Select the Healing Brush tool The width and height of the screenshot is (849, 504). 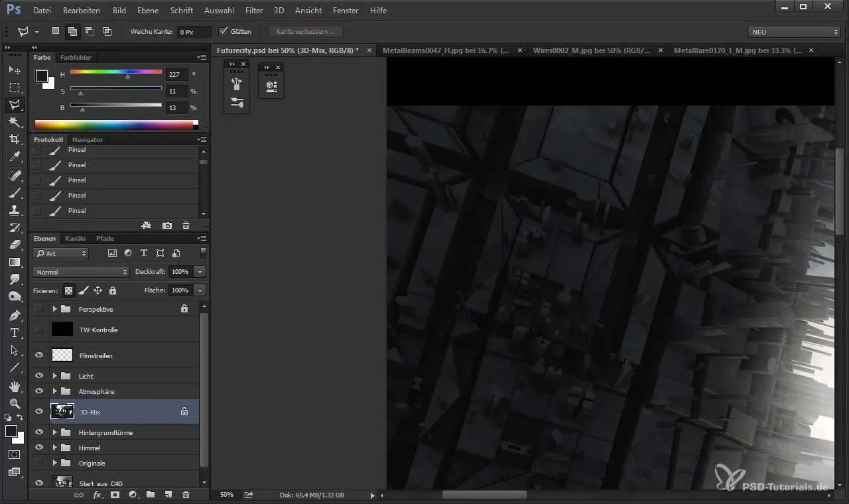tap(15, 176)
